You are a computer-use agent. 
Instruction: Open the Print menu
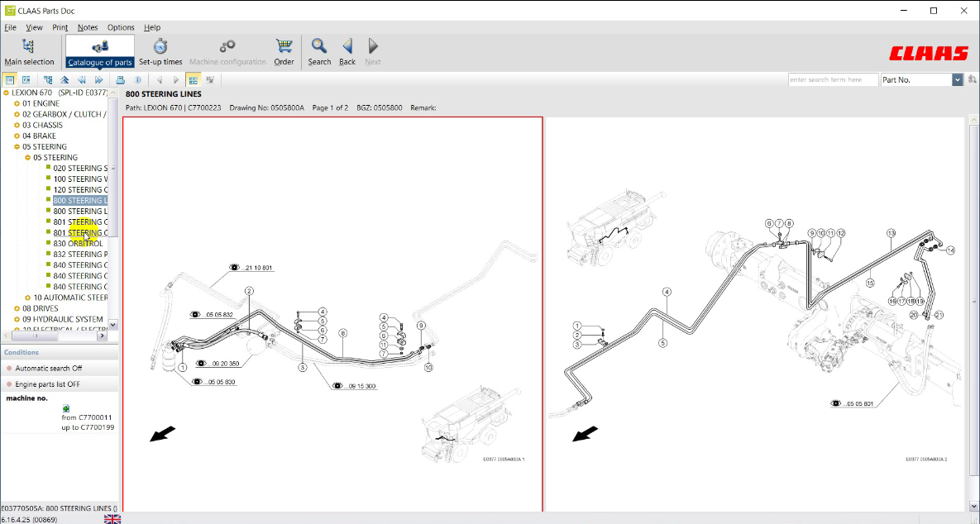[60, 27]
